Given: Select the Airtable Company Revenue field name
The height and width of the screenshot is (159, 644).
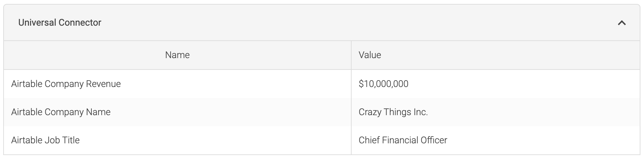Looking at the screenshot, I should [x=66, y=84].
